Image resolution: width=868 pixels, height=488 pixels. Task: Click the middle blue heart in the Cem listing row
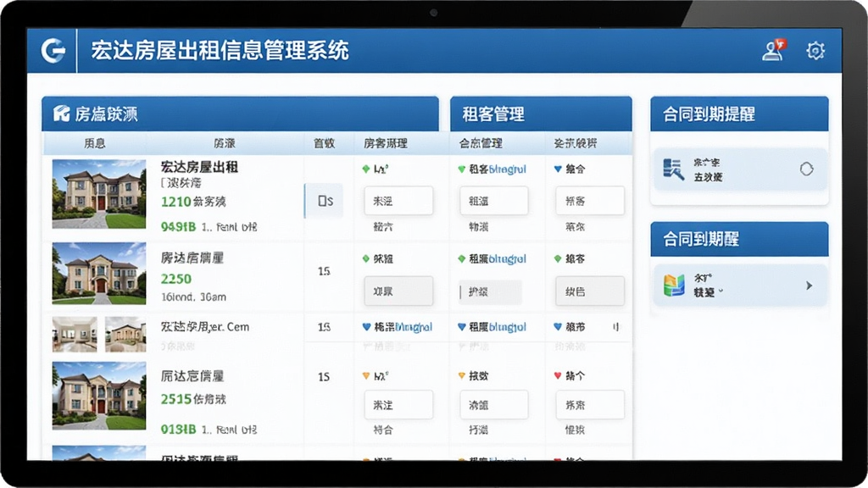[x=462, y=327]
